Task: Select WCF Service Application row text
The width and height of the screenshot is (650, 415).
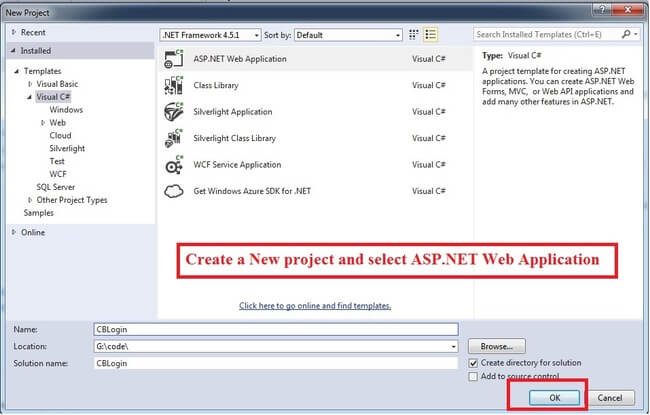Action: (x=237, y=165)
